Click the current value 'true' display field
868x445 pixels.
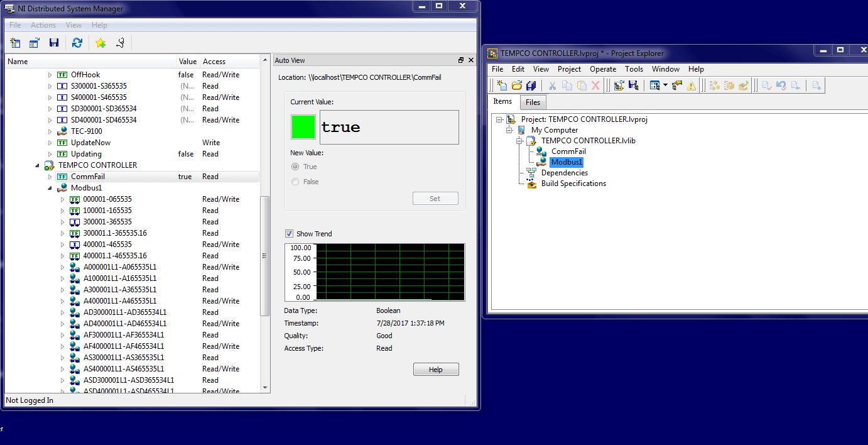click(x=389, y=128)
